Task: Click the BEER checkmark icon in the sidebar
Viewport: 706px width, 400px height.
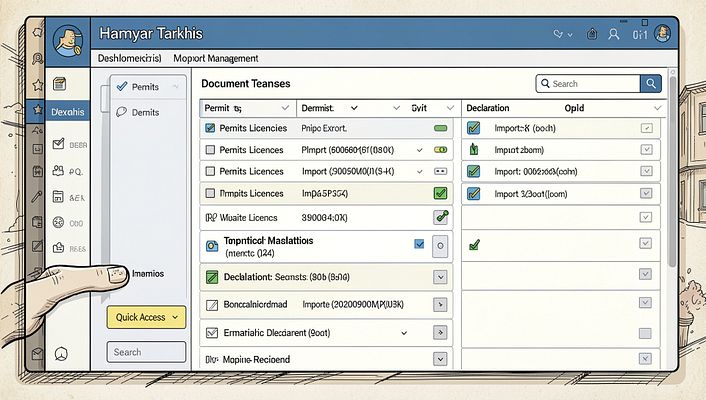Action: pos(59,144)
